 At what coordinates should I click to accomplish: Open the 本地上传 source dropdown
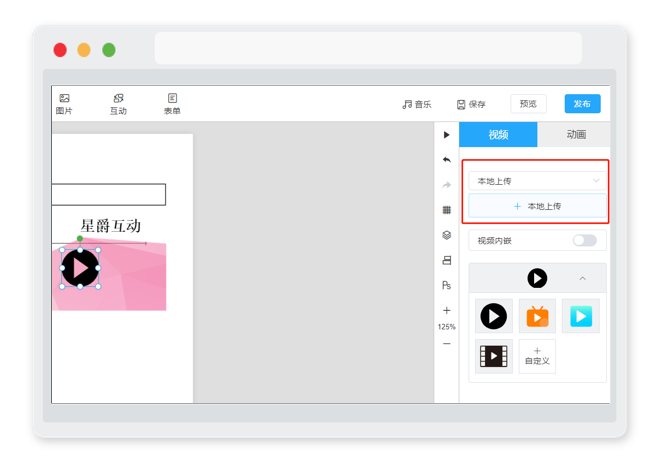click(x=537, y=181)
